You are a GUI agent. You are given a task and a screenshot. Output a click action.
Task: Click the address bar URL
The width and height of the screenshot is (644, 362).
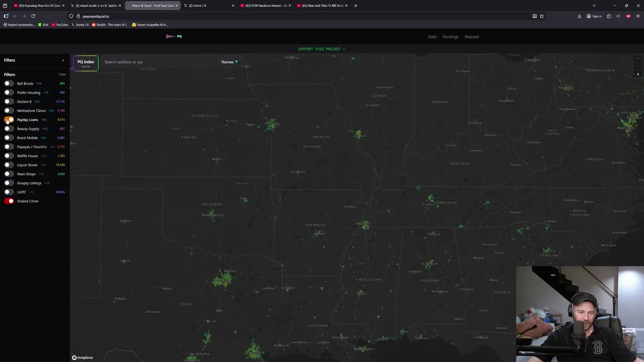pyautogui.click(x=96, y=16)
